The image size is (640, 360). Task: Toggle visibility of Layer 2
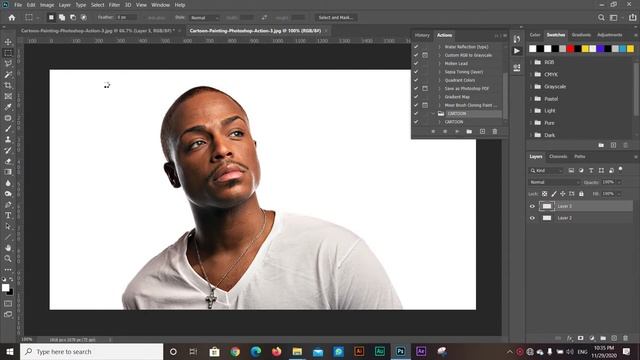coord(532,218)
